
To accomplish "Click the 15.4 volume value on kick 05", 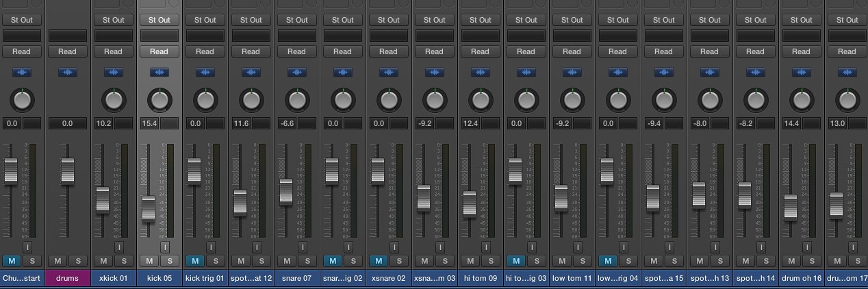I will 150,124.
